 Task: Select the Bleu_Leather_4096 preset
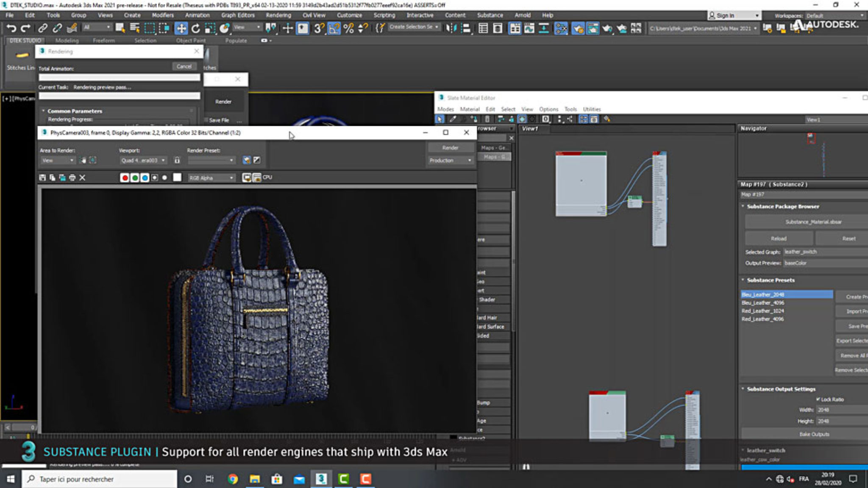point(762,303)
